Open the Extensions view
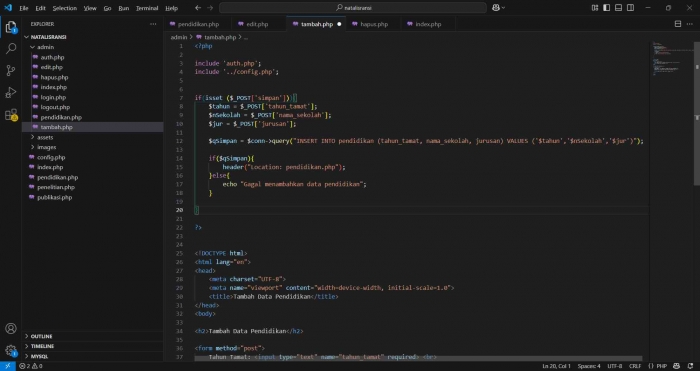Screen dimensions: 700x371 tap(11, 115)
